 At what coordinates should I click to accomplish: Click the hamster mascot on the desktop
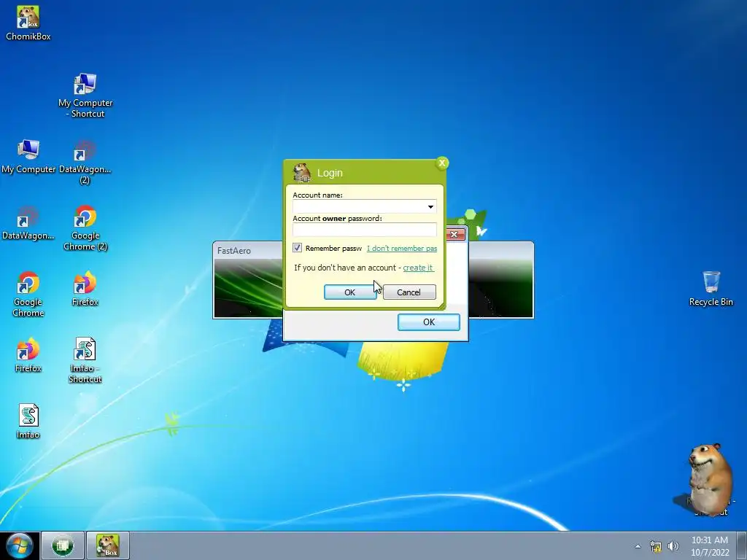click(709, 478)
